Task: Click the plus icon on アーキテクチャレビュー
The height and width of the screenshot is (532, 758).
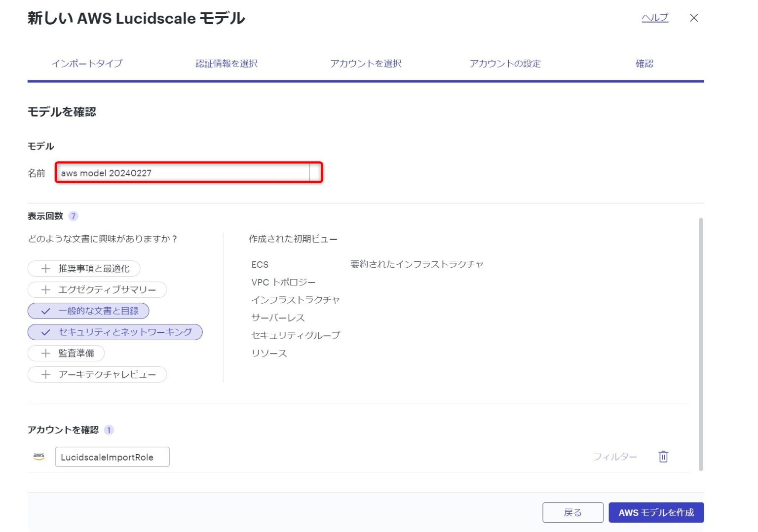Action: point(46,374)
